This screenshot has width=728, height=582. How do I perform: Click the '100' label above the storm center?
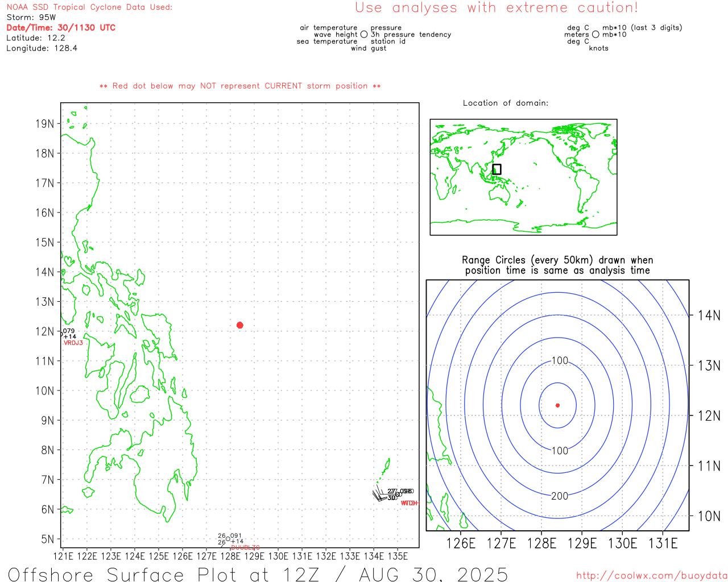point(560,361)
